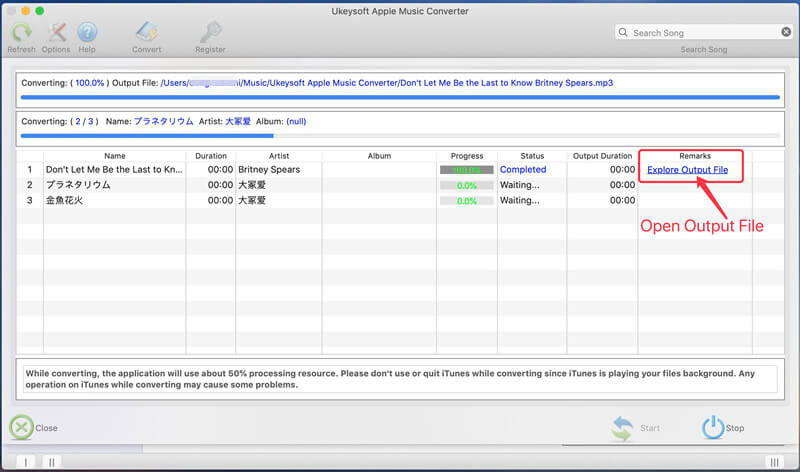Screen dimensions: 800x472
Task: Click the double-bar layout button at bottom left
Action: pyautogui.click(x=52, y=462)
